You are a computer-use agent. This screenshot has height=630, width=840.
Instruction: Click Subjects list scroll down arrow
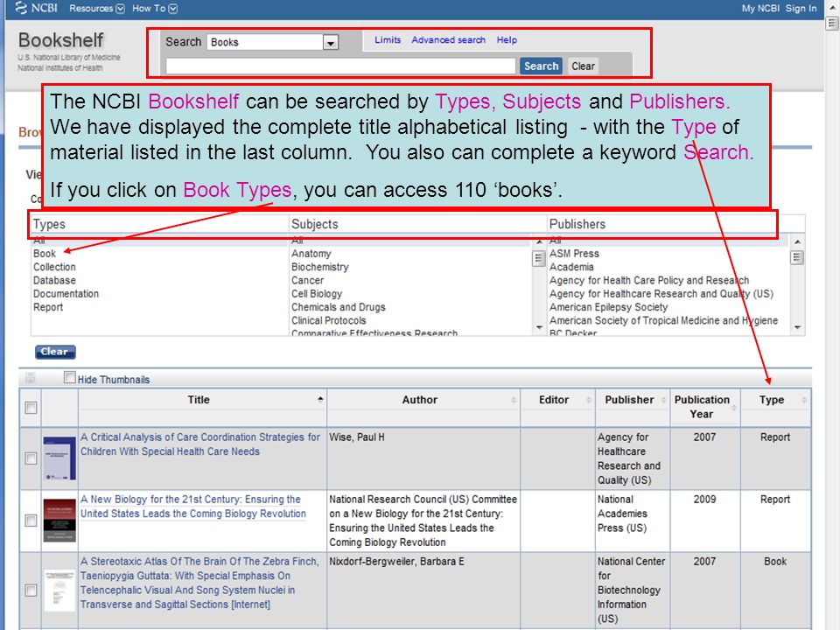539,327
